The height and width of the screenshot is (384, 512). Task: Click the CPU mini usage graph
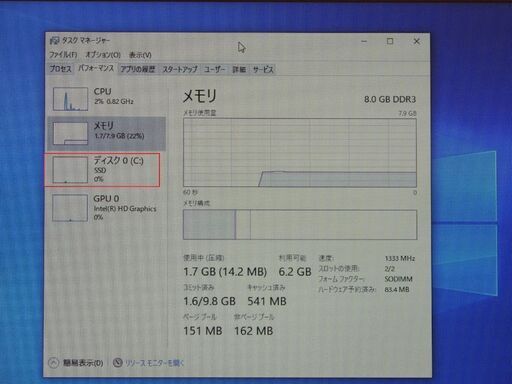point(70,99)
